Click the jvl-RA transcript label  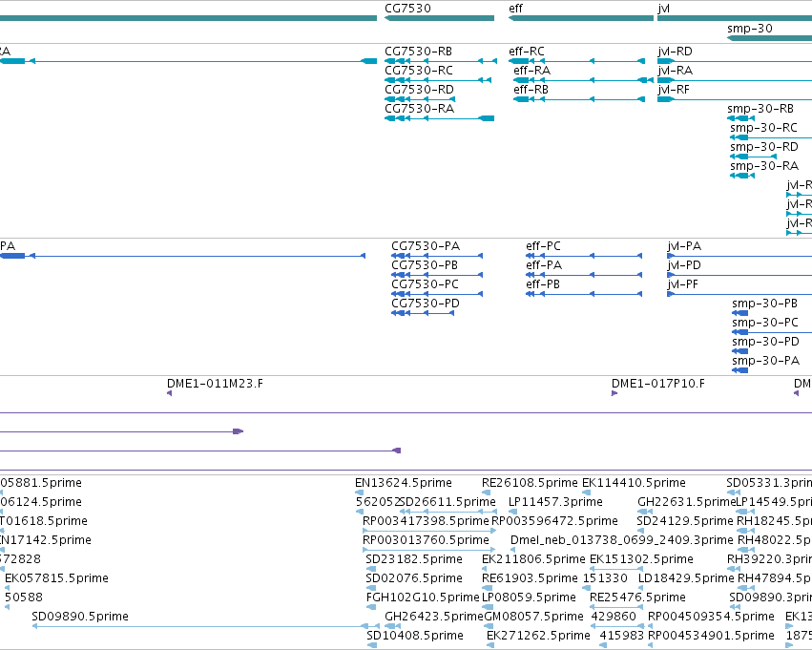click(676, 71)
